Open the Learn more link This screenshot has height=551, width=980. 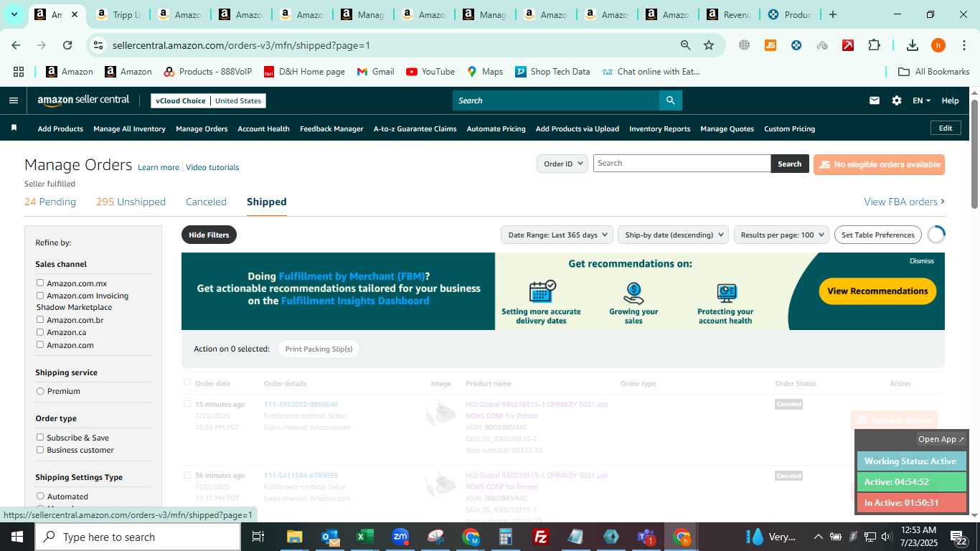159,167
